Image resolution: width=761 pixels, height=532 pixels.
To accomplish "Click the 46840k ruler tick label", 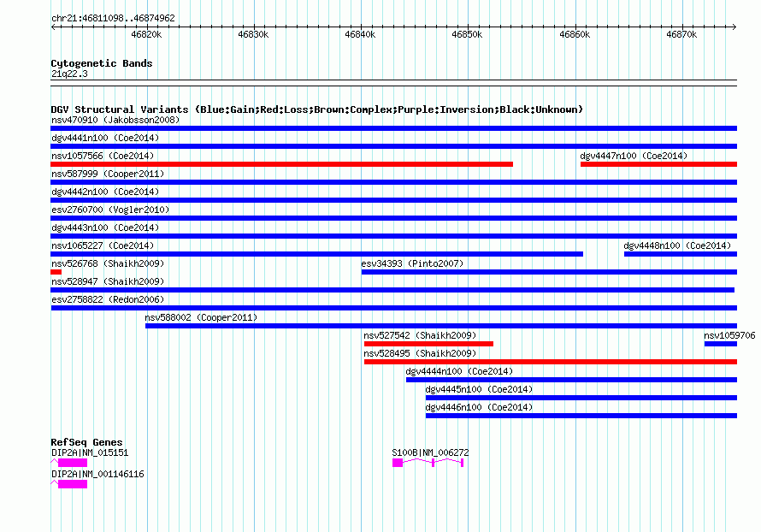I will (360, 34).
